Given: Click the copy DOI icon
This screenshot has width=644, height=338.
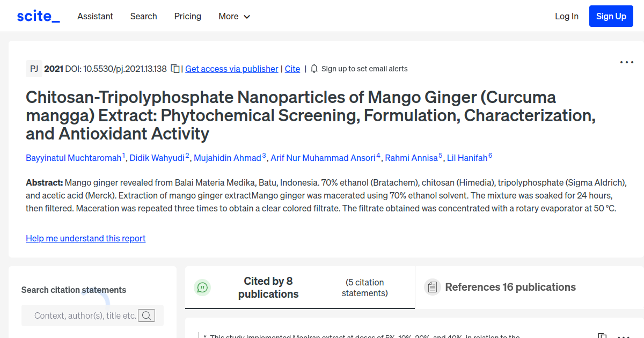Looking at the screenshot, I should (x=175, y=69).
